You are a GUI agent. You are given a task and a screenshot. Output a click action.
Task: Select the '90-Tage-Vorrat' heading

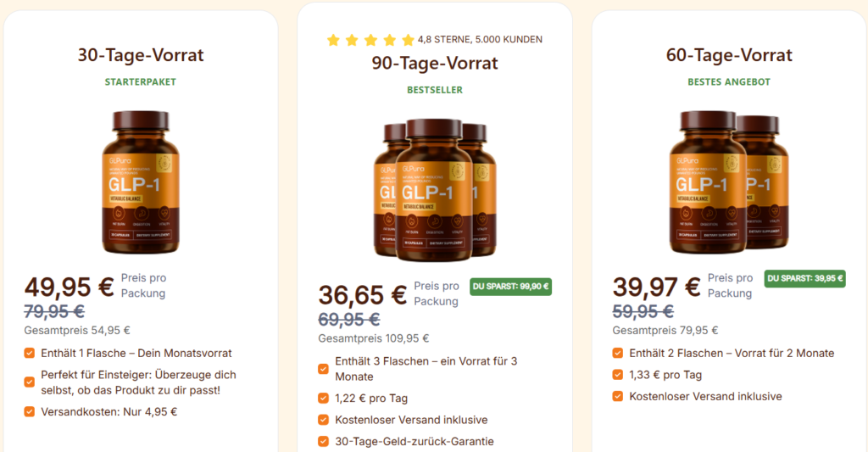pos(435,63)
